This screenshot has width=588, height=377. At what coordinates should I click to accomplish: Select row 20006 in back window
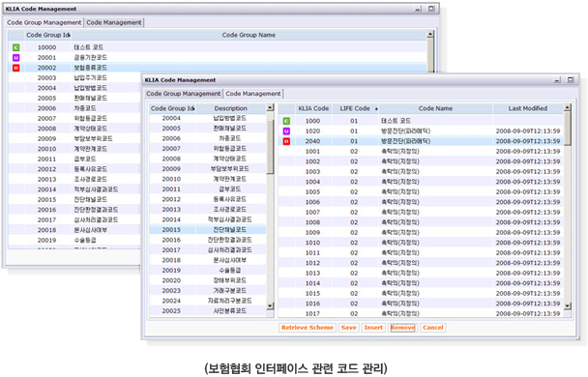(x=74, y=108)
